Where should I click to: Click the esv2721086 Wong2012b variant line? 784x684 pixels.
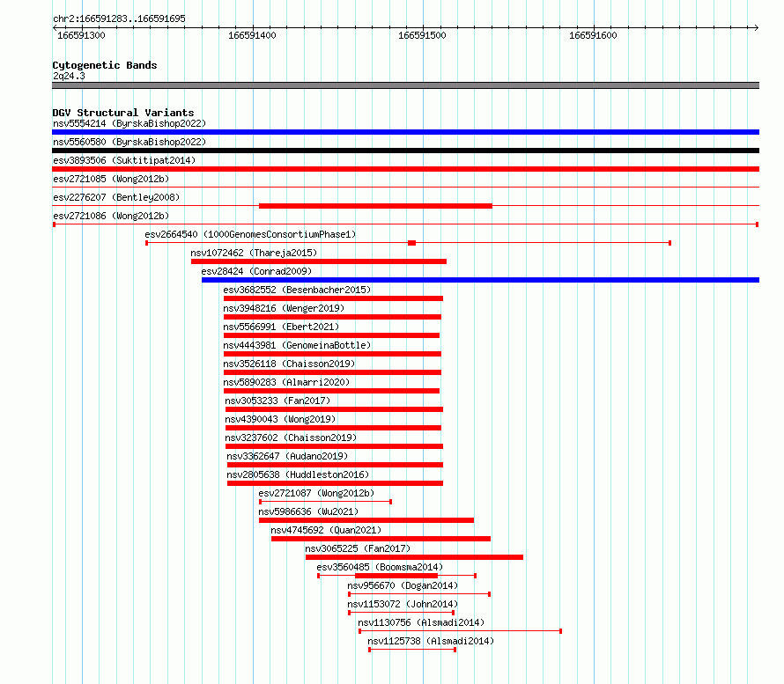coord(405,224)
